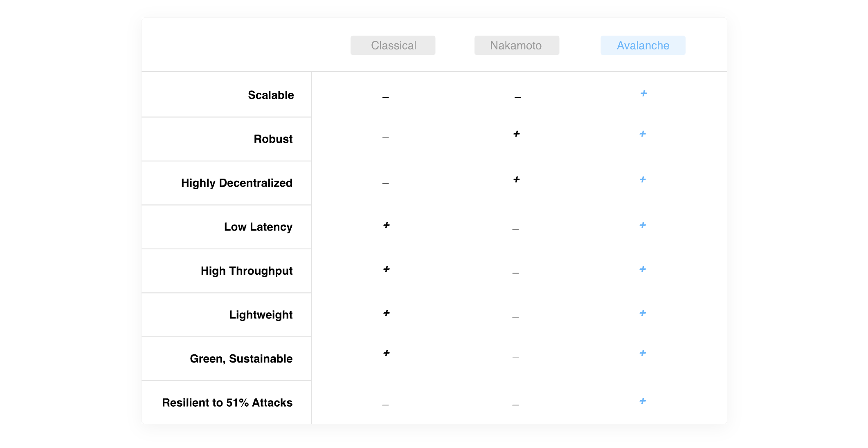
Task: Click Classical minus mark for 51% Attacks
Action: click(x=386, y=405)
